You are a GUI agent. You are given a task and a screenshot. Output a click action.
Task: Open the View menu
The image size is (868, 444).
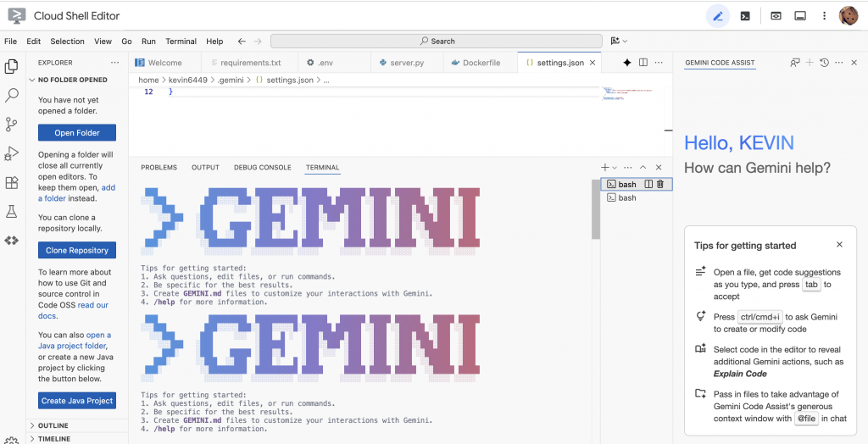click(103, 41)
